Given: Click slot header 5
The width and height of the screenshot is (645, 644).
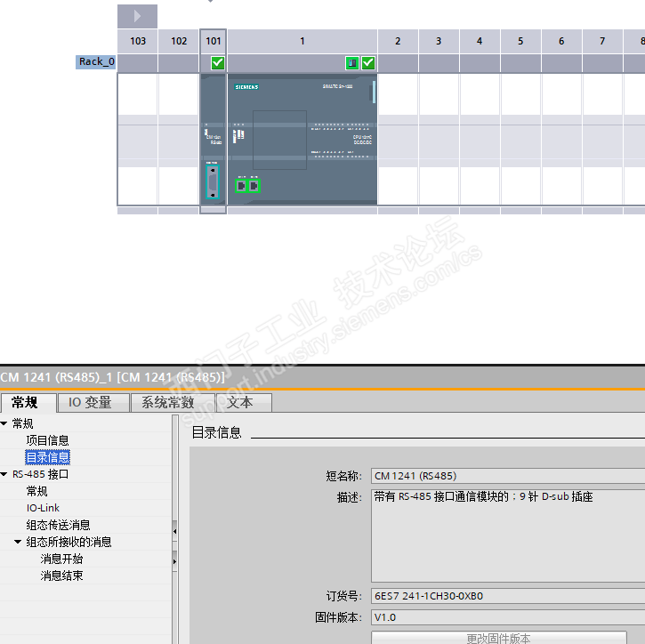Looking at the screenshot, I should [520, 41].
